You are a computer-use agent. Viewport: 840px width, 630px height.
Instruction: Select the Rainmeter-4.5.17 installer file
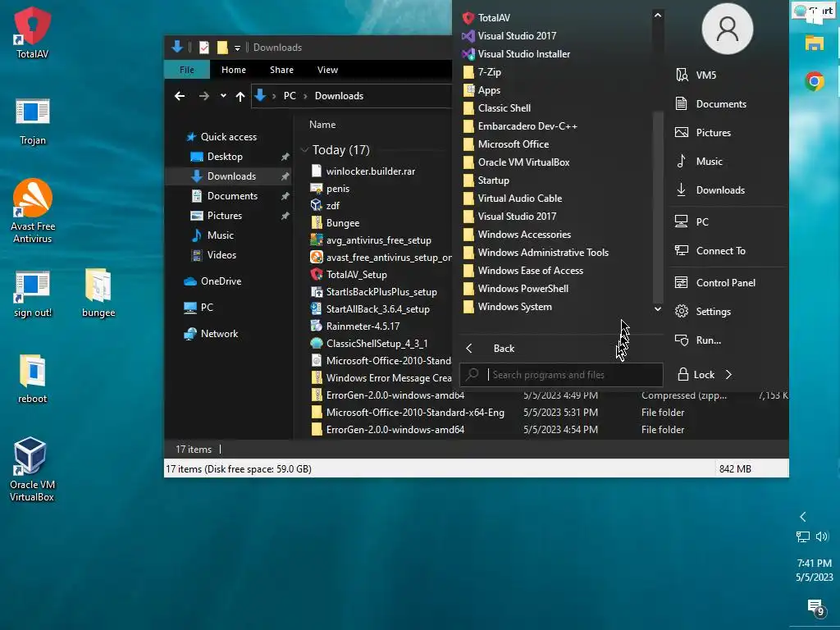[x=363, y=326]
